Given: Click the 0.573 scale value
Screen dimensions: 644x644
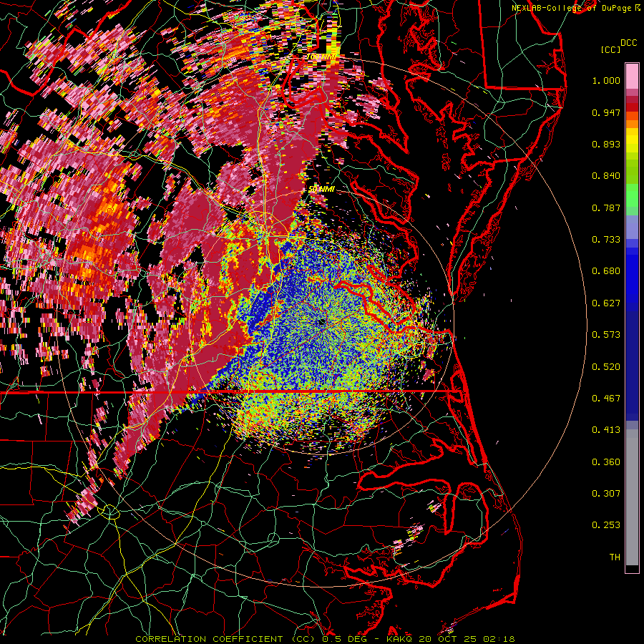Looking at the screenshot, I should coord(606,335).
